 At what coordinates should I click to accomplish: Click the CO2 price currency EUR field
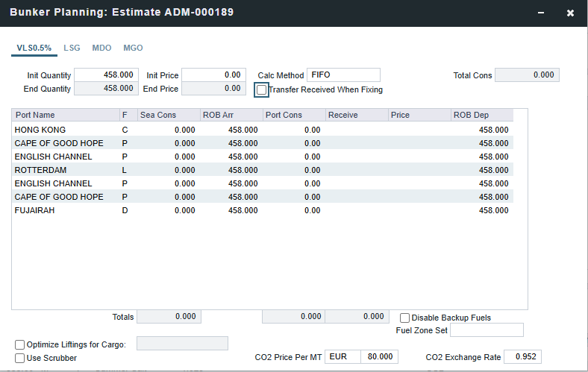click(x=343, y=357)
